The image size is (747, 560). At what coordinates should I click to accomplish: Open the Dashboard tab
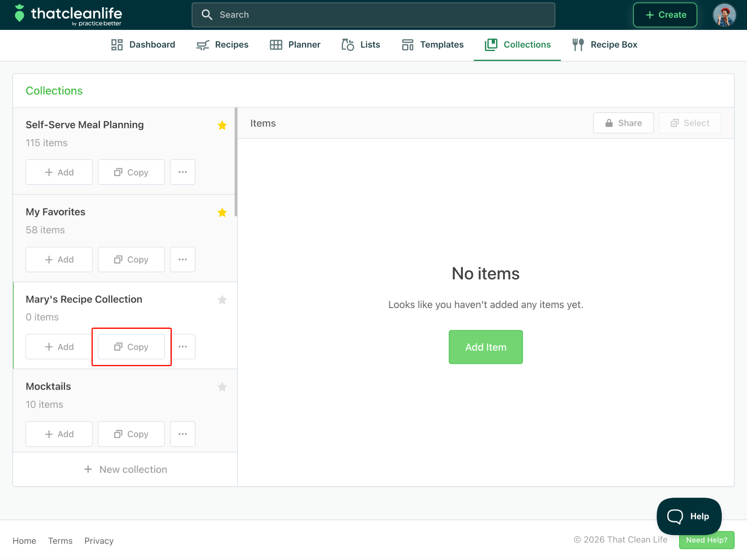143,44
